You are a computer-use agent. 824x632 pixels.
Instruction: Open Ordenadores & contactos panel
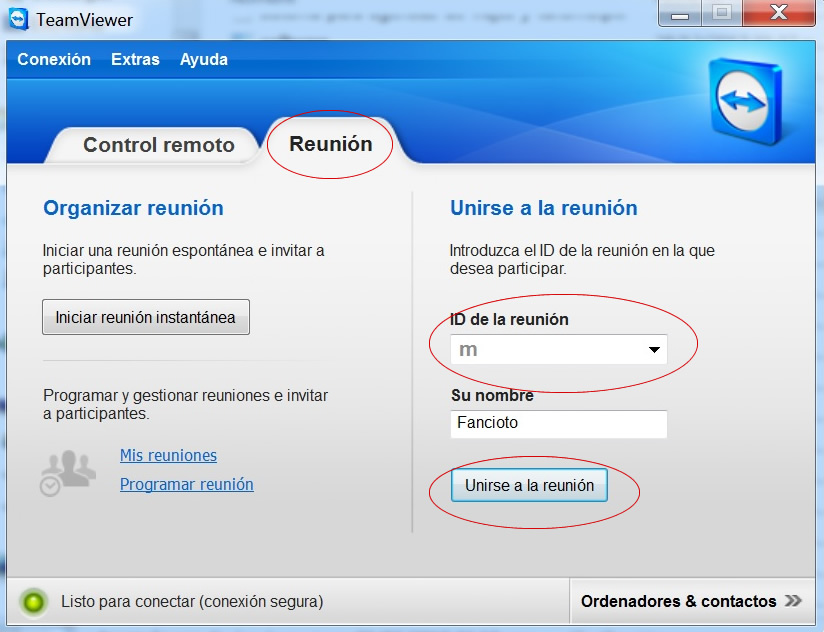[678, 601]
